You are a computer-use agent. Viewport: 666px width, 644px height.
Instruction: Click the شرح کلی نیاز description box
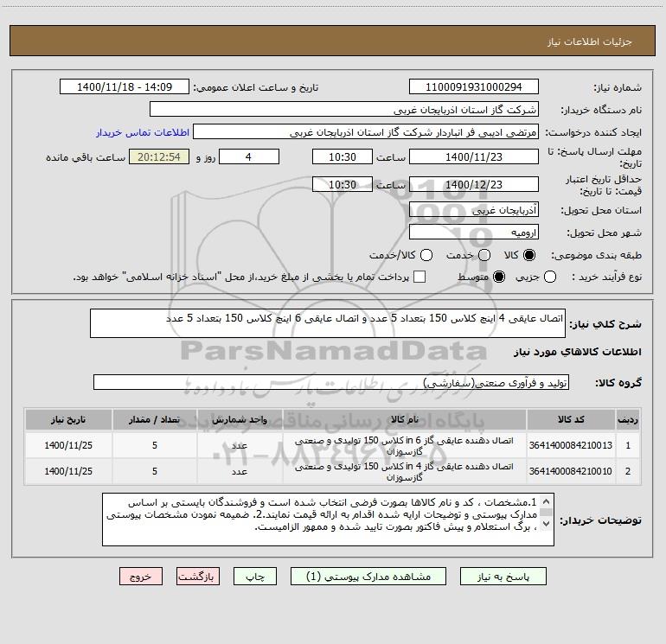[x=328, y=323]
